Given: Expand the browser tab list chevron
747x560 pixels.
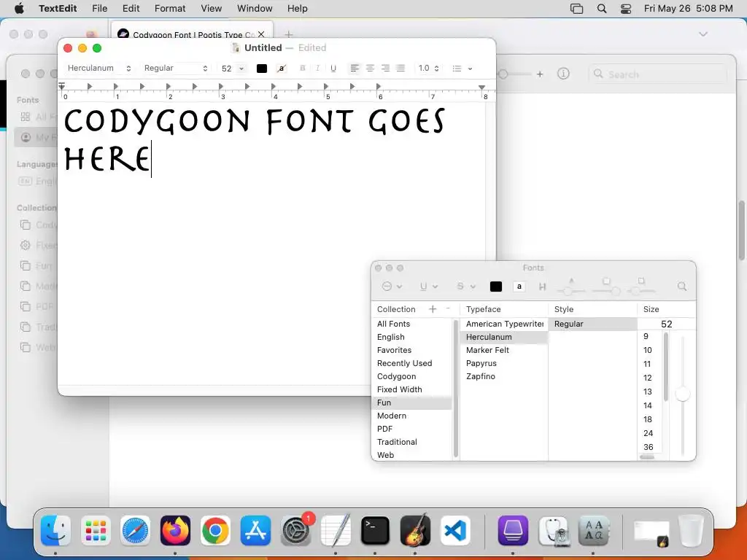Looking at the screenshot, I should click(x=703, y=34).
